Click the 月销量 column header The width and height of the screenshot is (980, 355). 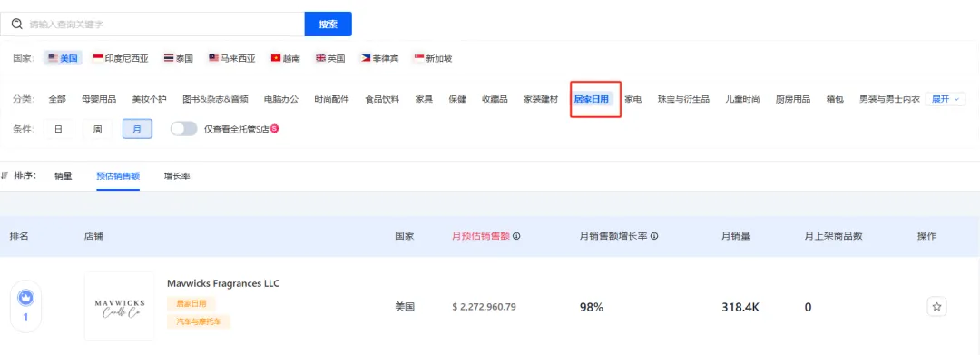pyautogui.click(x=736, y=236)
